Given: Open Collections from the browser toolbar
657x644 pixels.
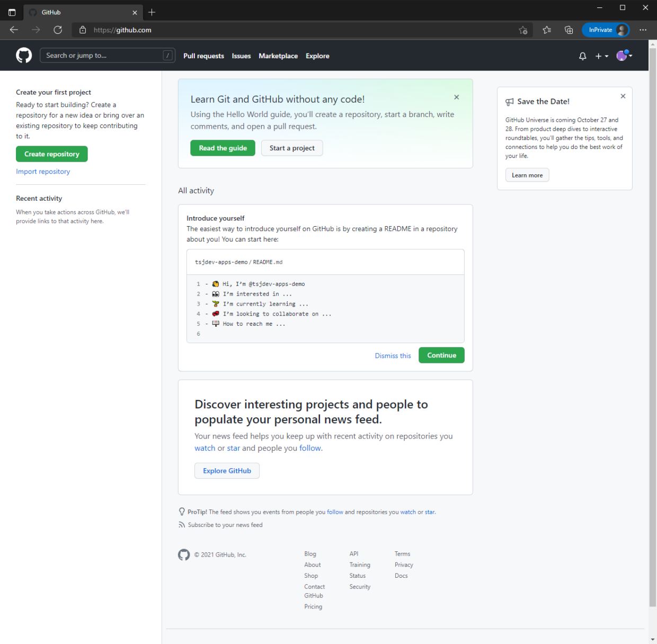Looking at the screenshot, I should click(569, 30).
